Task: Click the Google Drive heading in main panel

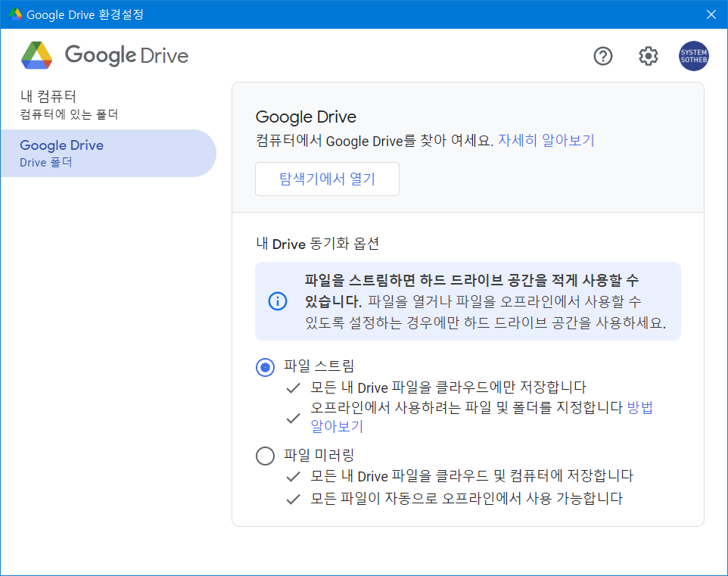Action: [306, 117]
